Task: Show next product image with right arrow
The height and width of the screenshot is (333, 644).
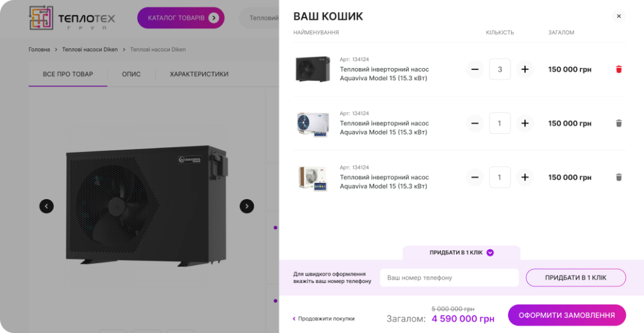Action: 246,206
